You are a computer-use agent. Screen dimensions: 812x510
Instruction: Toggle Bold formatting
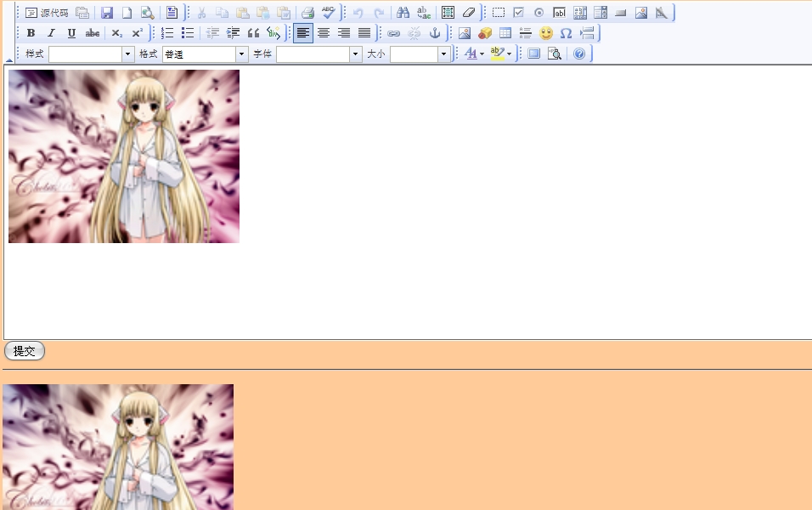click(31, 33)
